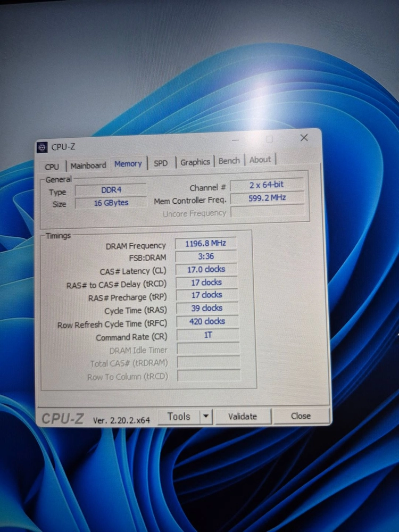
Task: Open the Mainboard tab
Action: coord(88,165)
